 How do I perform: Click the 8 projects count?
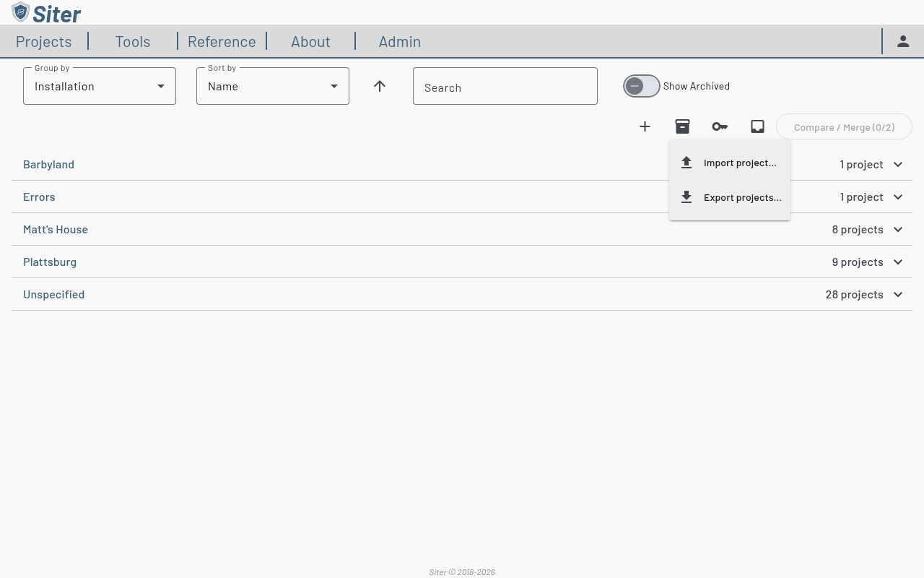pyautogui.click(x=858, y=229)
